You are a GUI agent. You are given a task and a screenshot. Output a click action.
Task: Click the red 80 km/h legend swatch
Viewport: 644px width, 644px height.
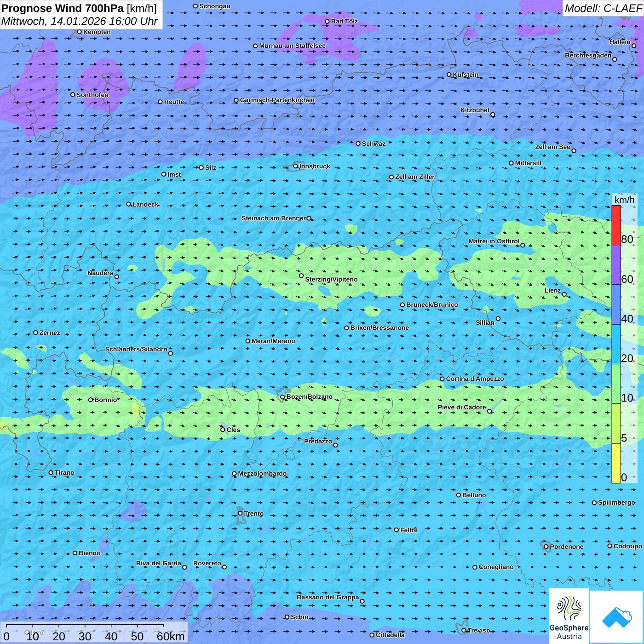[616, 225]
